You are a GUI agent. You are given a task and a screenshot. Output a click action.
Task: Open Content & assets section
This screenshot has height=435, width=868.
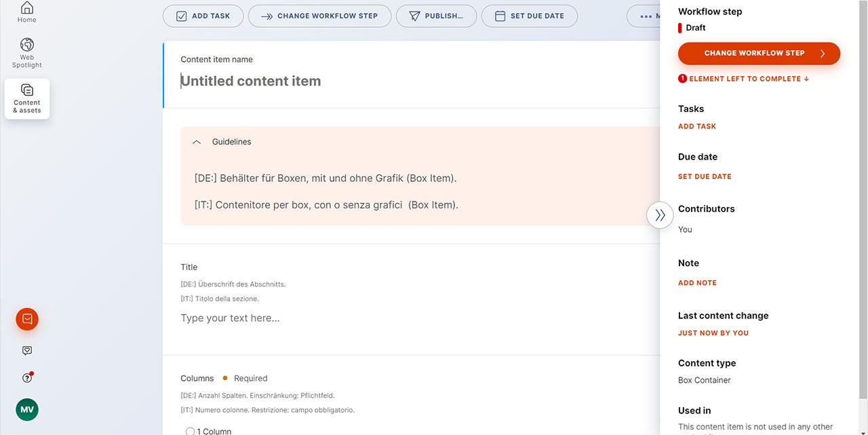pos(27,99)
